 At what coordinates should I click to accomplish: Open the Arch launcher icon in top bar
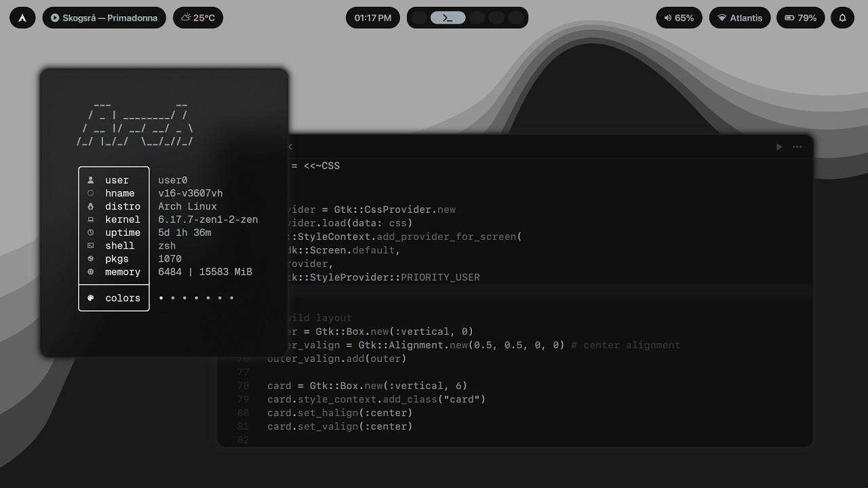pyautogui.click(x=22, y=18)
